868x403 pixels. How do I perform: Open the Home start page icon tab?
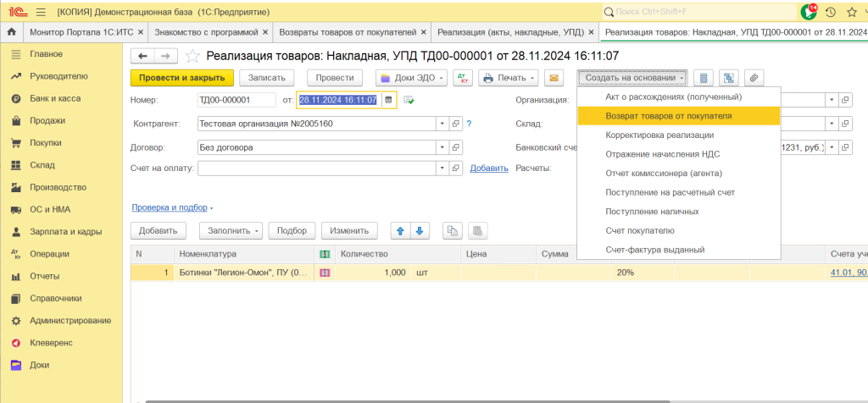(x=11, y=33)
